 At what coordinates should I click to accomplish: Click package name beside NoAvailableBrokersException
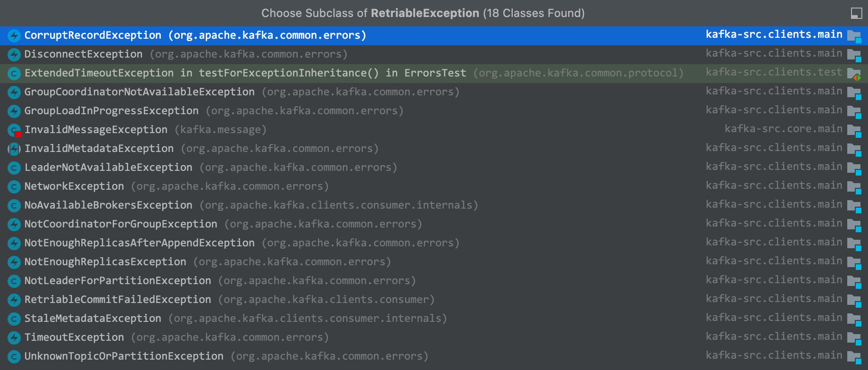point(339,205)
